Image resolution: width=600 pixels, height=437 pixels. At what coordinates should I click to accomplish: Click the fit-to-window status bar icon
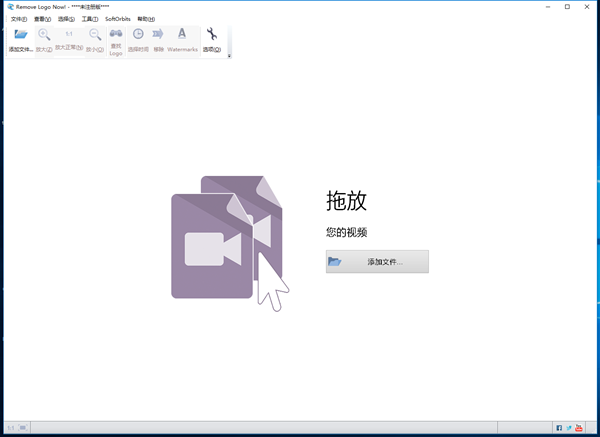[x=23, y=427]
